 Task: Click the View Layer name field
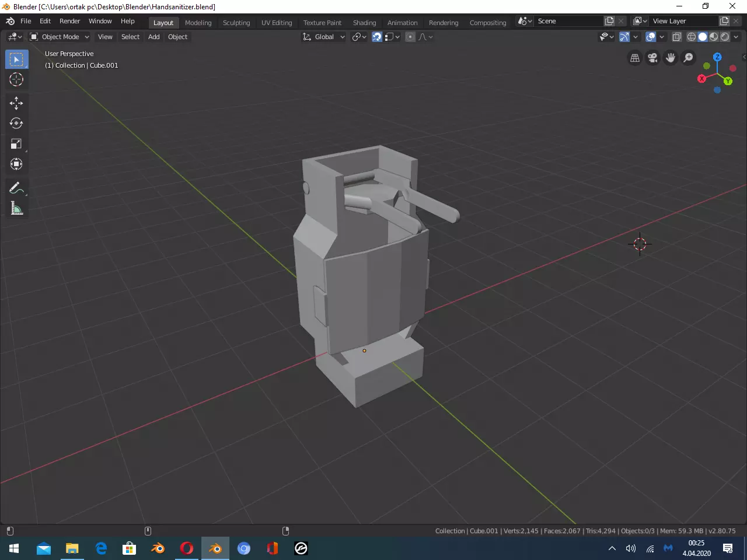684,21
